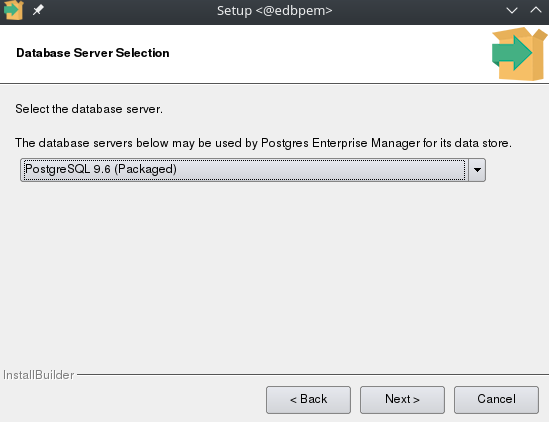Proceed with the Next button
The height and width of the screenshot is (422, 549).
(x=402, y=400)
